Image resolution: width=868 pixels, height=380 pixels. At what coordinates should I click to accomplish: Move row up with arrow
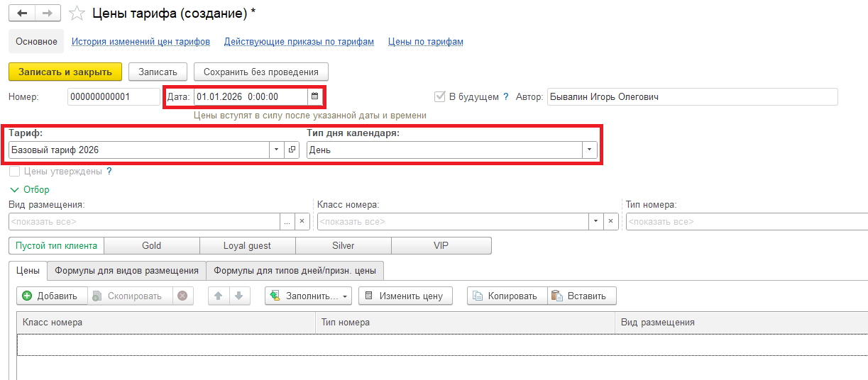point(219,296)
